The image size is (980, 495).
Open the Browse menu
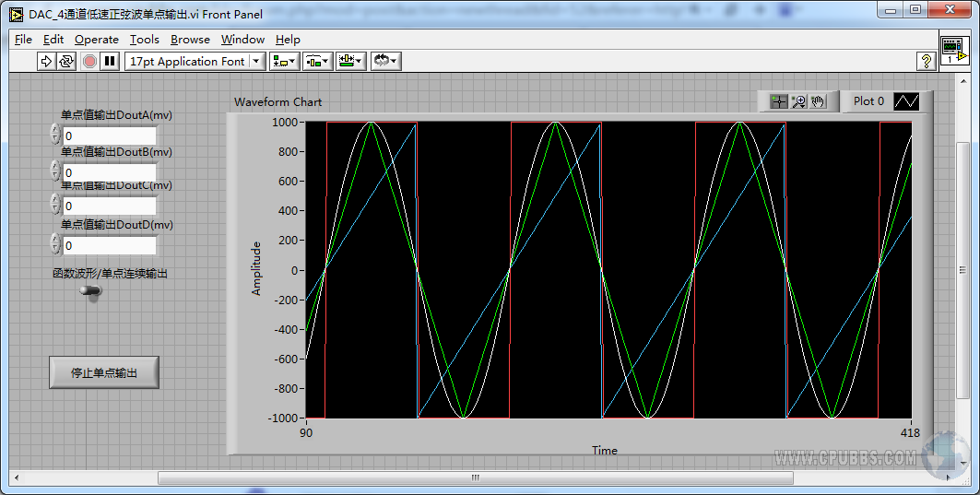(190, 40)
